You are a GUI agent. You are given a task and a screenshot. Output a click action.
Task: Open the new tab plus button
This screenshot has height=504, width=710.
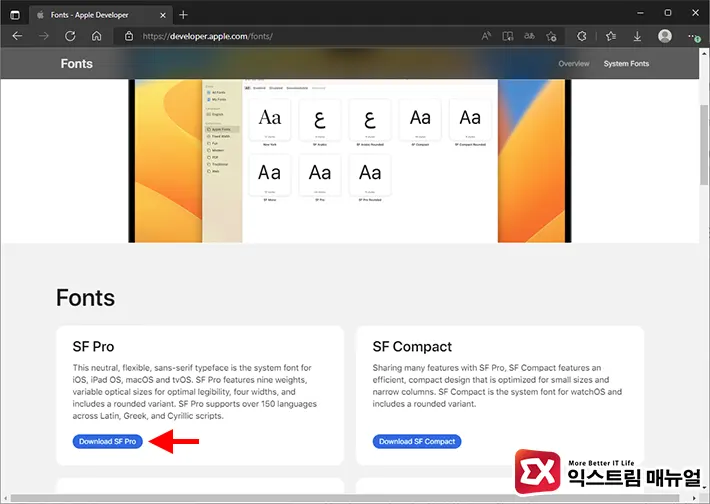tap(183, 14)
